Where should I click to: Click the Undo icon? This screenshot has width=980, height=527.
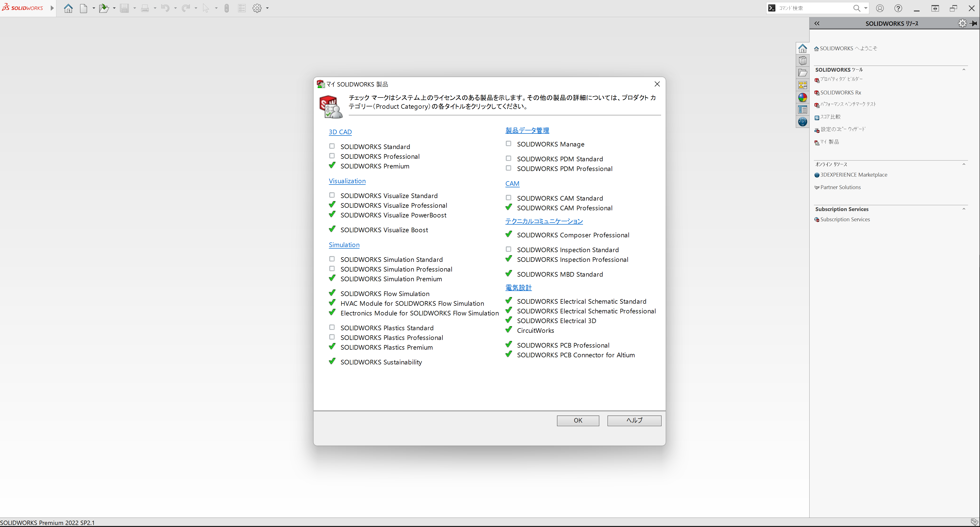(165, 8)
